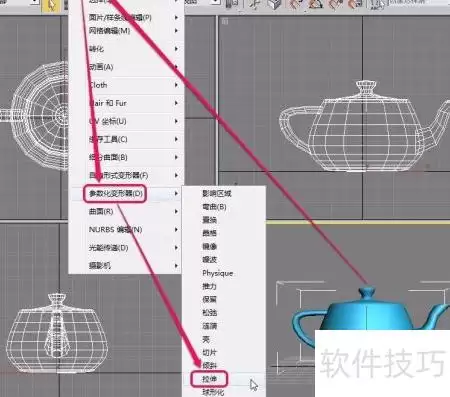Toggle the Spinner Snap icon in toolbar

pos(355,4)
